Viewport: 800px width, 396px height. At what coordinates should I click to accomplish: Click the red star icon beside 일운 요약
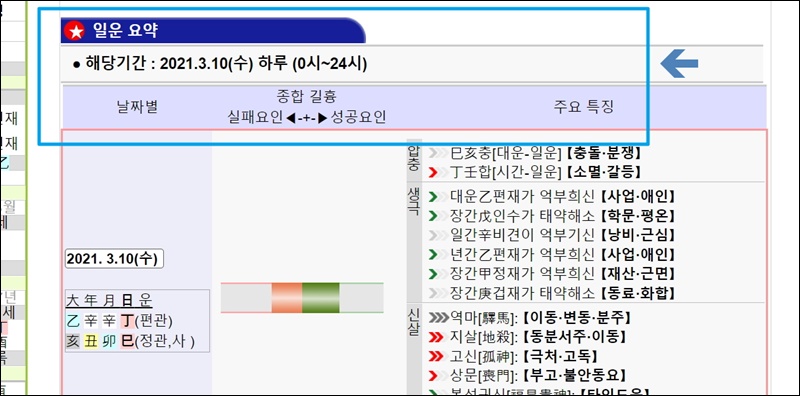(x=74, y=31)
